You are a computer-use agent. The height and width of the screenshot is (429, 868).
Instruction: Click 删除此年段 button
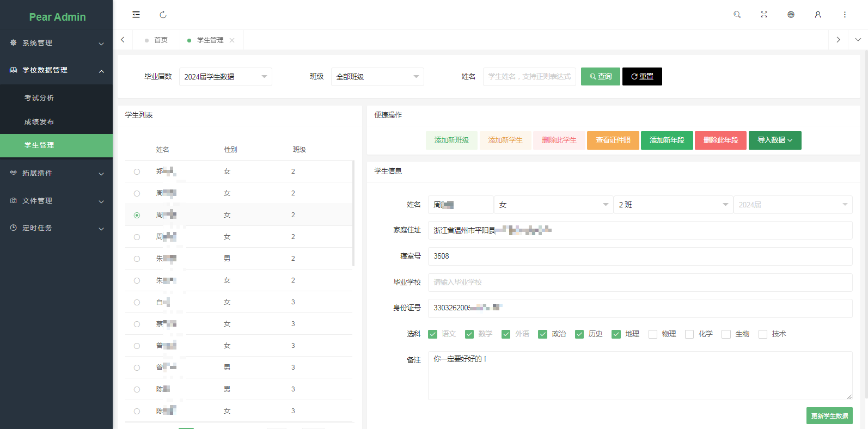[721, 140]
